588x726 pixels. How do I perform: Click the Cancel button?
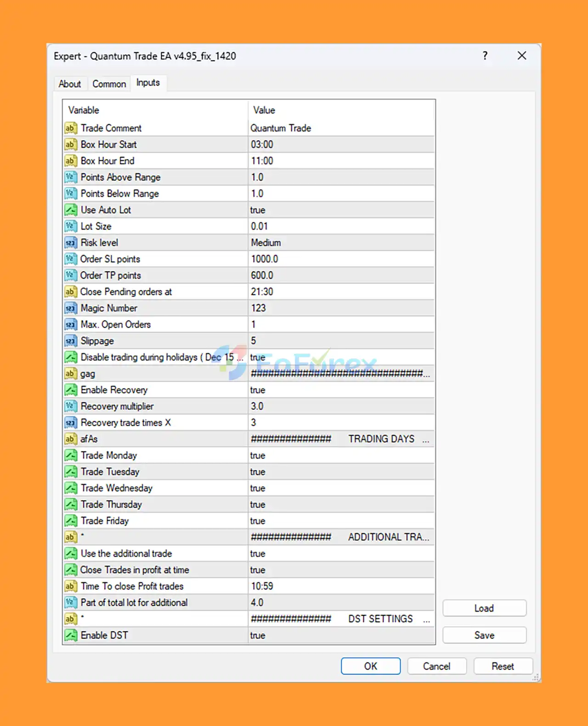click(437, 666)
